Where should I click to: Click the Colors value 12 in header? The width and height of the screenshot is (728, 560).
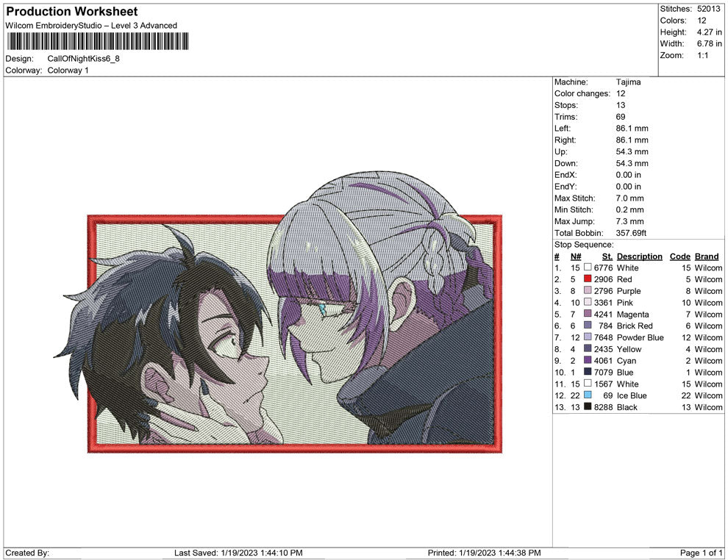(702, 21)
